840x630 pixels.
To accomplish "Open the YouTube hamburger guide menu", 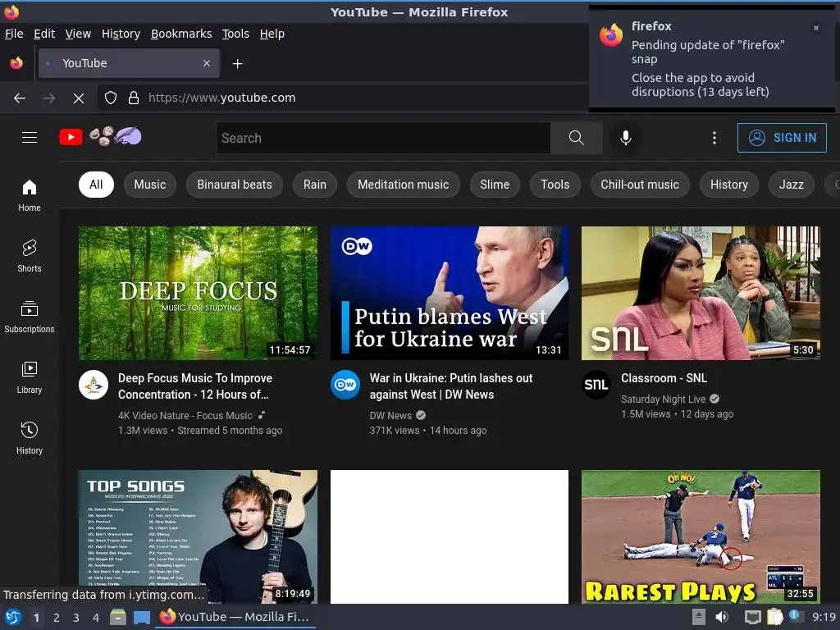I will click(x=30, y=138).
